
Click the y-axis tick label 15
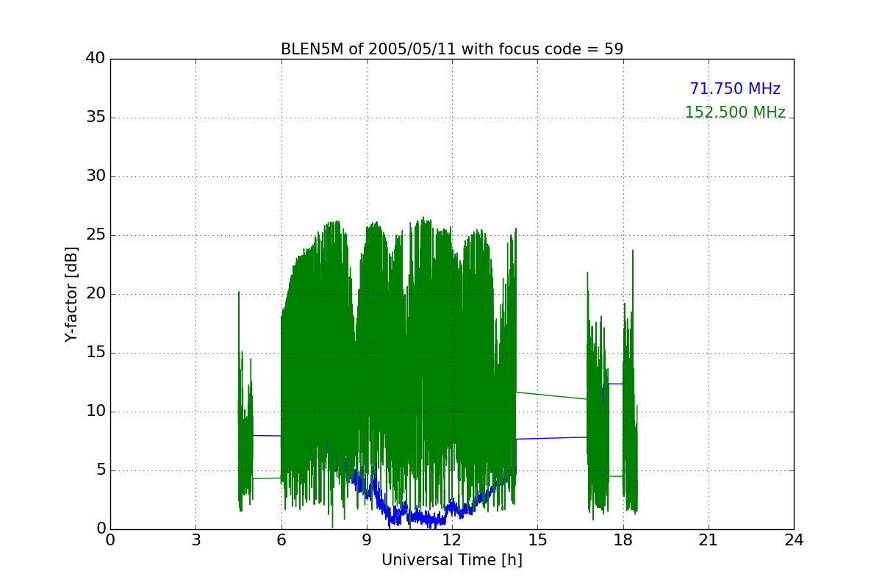click(x=95, y=353)
